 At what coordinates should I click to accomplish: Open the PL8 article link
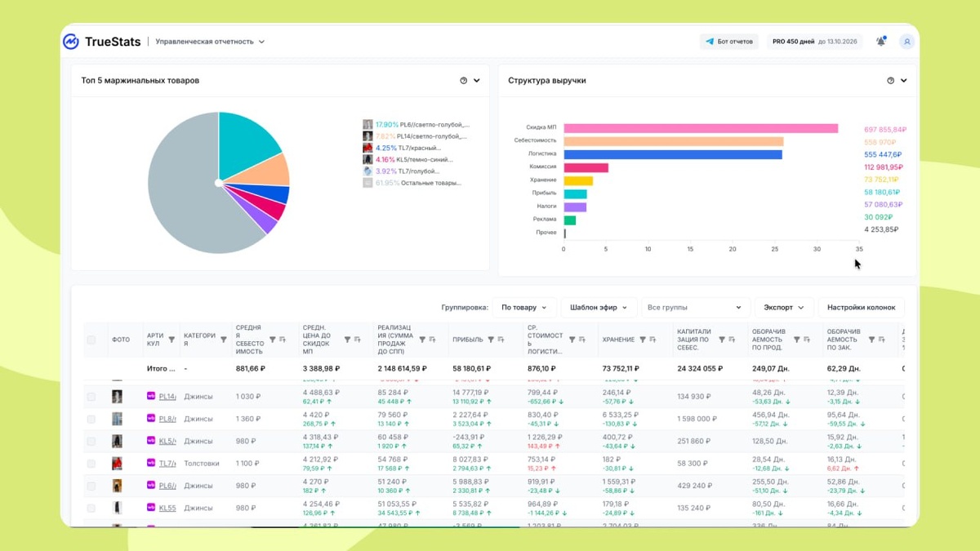pyautogui.click(x=167, y=419)
